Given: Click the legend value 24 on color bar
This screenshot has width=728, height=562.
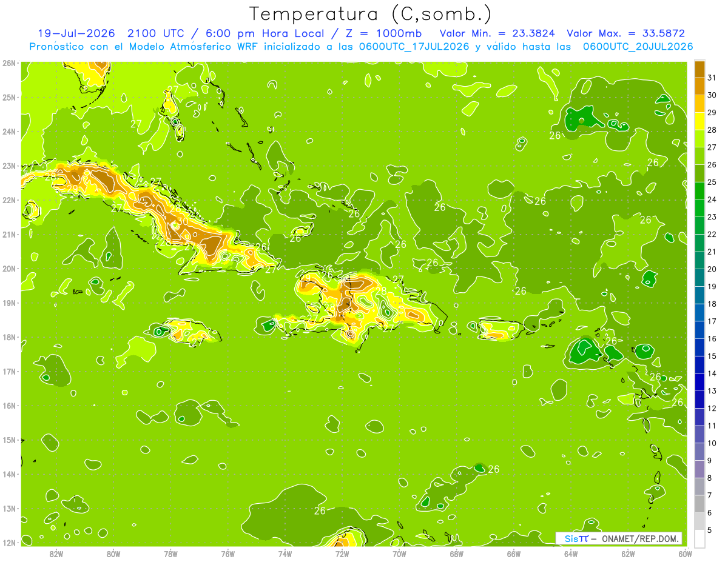Looking at the screenshot, I should pyautogui.click(x=712, y=199).
